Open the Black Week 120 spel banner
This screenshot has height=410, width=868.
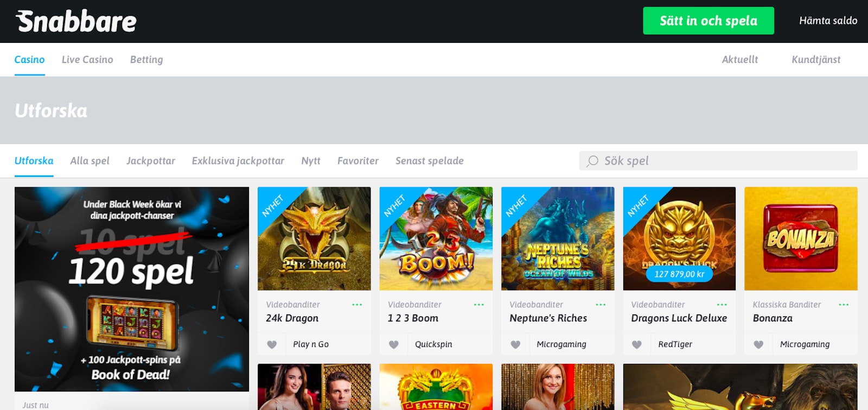(x=132, y=289)
